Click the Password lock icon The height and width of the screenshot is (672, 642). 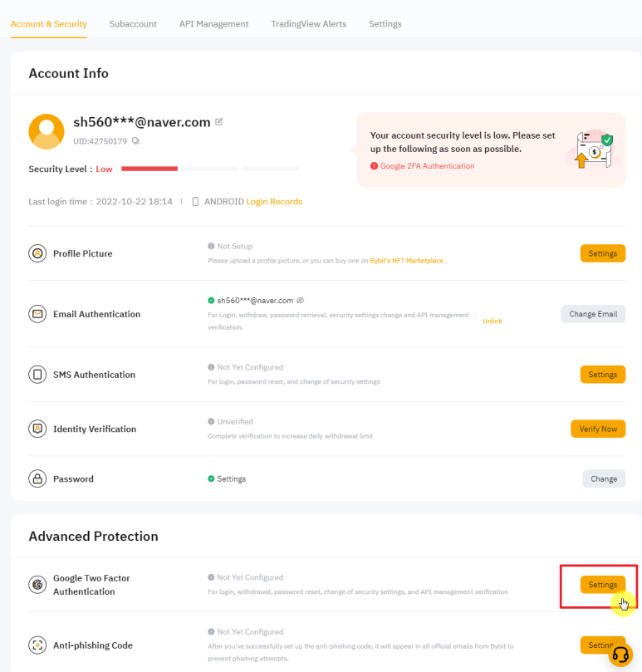(x=37, y=478)
